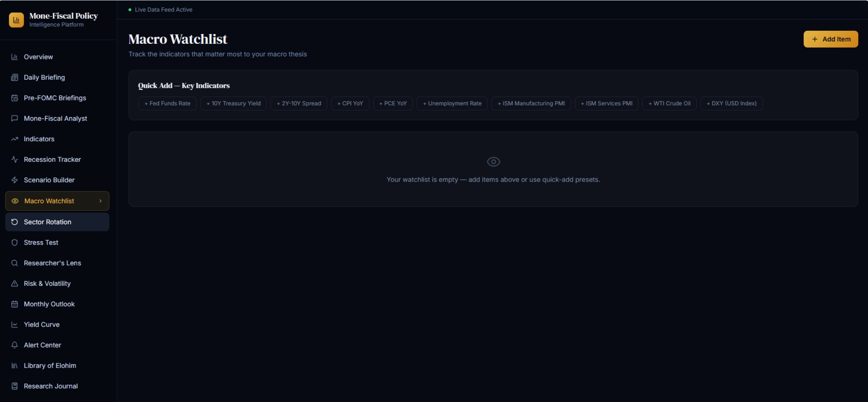868x402 pixels.
Task: Quick-add Unemployment Rate
Action: [x=452, y=104]
